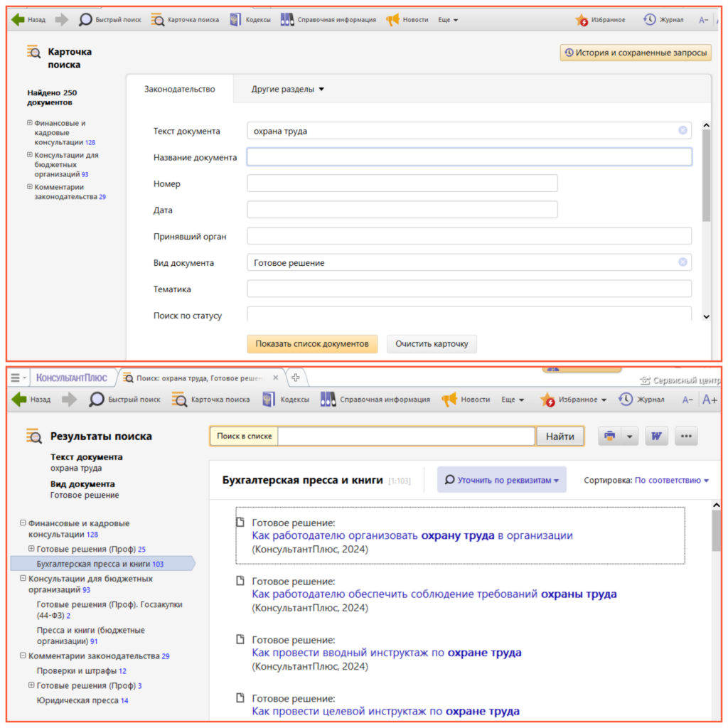The width and height of the screenshot is (728, 728).
Task: Open 'Другие разделы' dropdown
Action: point(287,90)
